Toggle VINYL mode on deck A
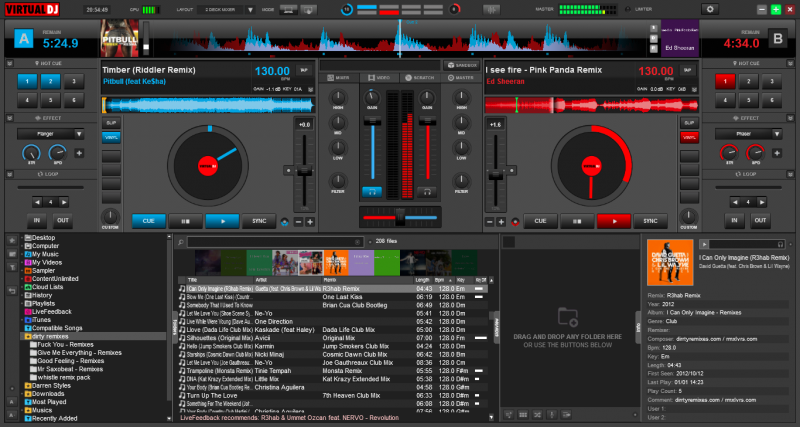This screenshot has width=800, height=427. [112, 136]
